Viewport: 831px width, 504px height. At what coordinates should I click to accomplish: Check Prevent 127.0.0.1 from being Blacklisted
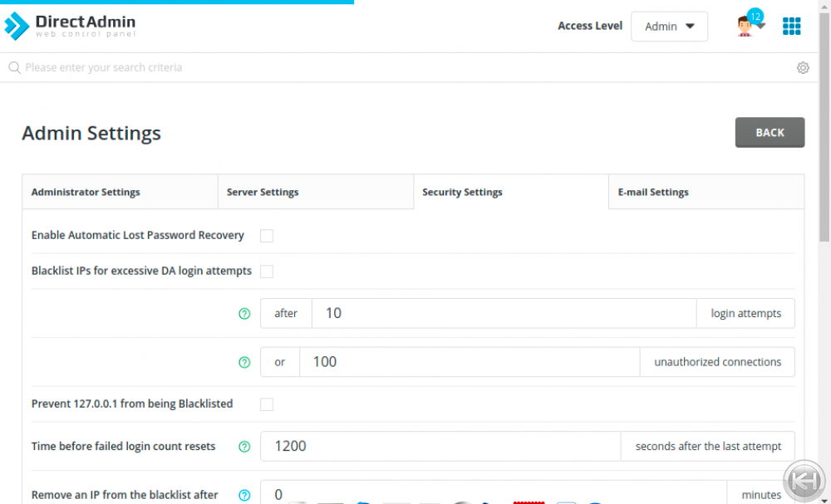pos(267,404)
